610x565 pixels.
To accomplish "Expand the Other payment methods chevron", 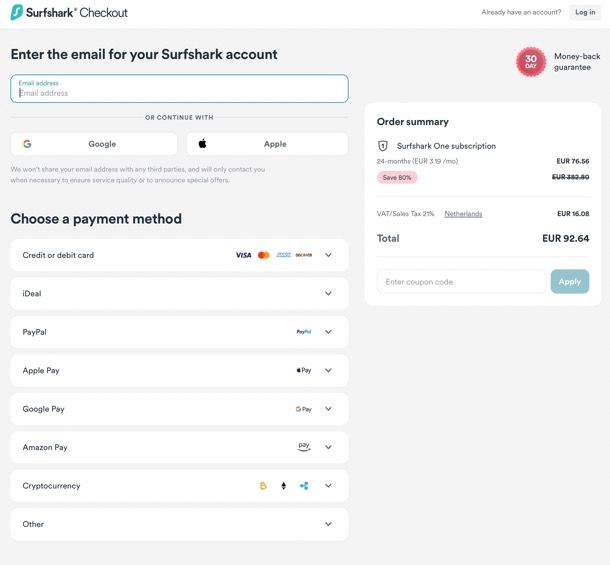I will tap(328, 524).
